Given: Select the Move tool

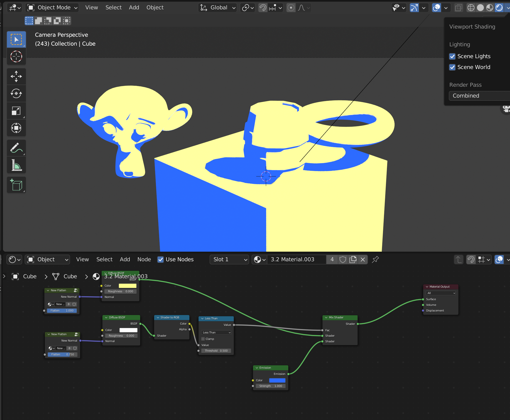Looking at the screenshot, I should [x=16, y=76].
